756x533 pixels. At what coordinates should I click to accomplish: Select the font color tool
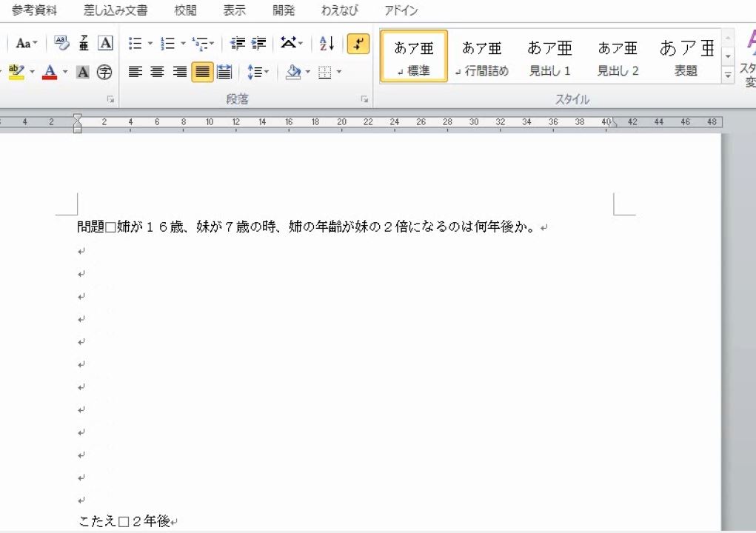pos(49,71)
